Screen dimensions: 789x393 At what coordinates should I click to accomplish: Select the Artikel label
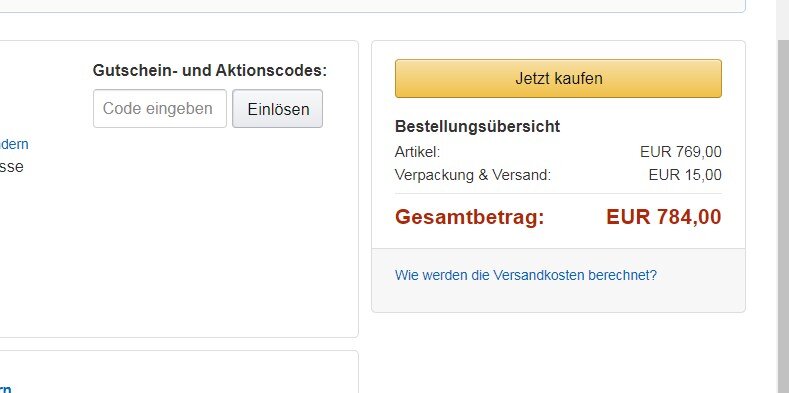tap(417, 151)
